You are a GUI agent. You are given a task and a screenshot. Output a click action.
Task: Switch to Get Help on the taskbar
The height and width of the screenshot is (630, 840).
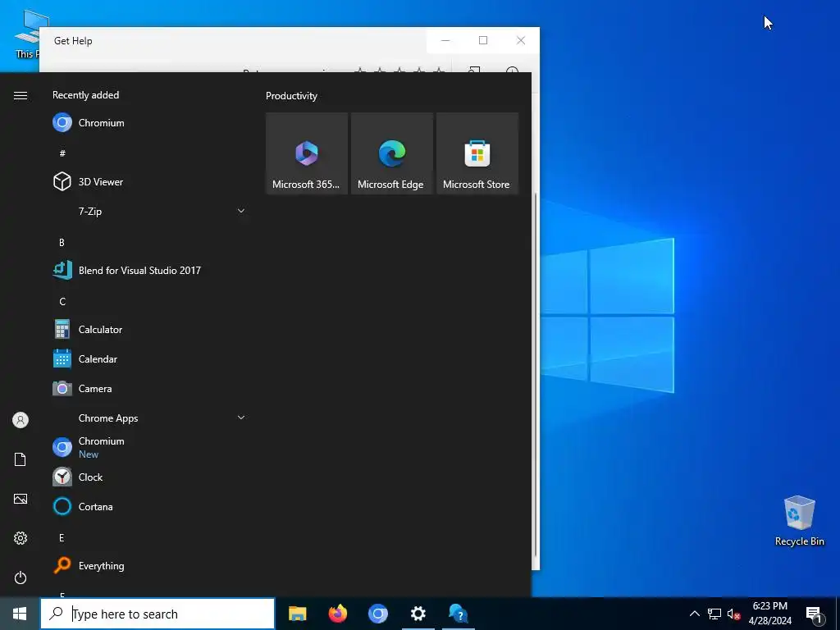[x=459, y=614]
